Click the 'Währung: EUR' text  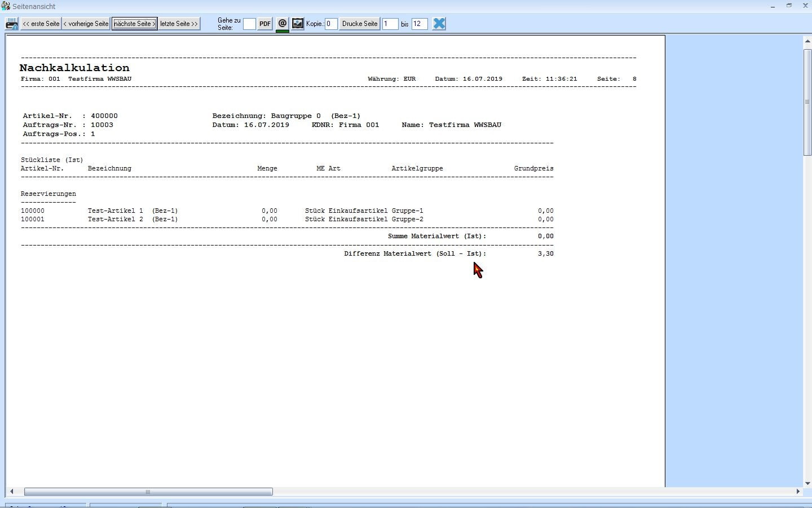[392, 79]
